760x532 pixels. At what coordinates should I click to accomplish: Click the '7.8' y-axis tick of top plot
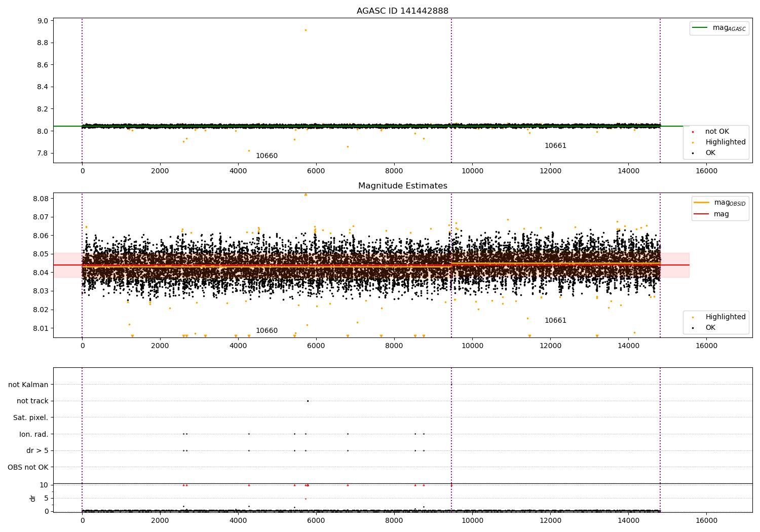tap(43, 154)
